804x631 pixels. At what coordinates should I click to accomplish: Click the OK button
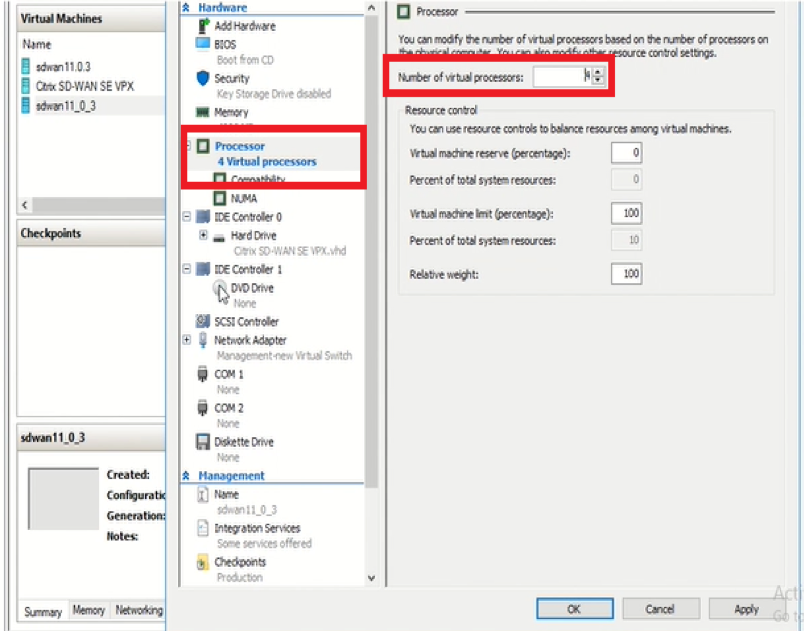574,609
